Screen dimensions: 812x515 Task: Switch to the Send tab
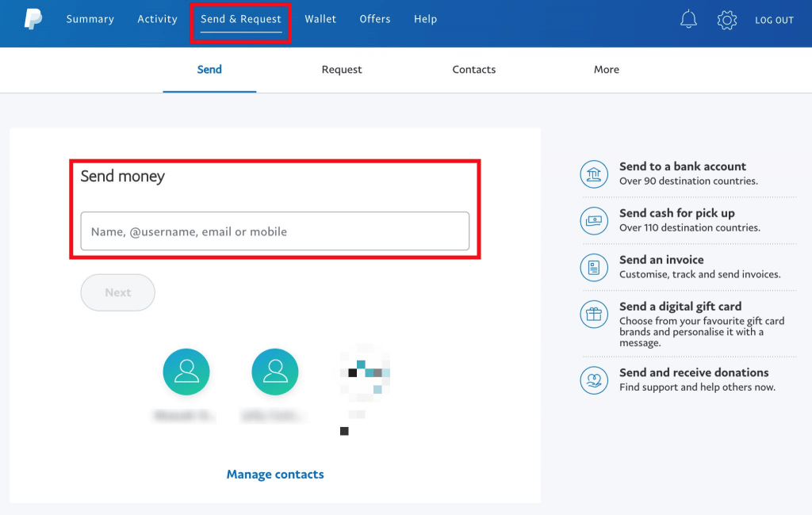coord(209,70)
